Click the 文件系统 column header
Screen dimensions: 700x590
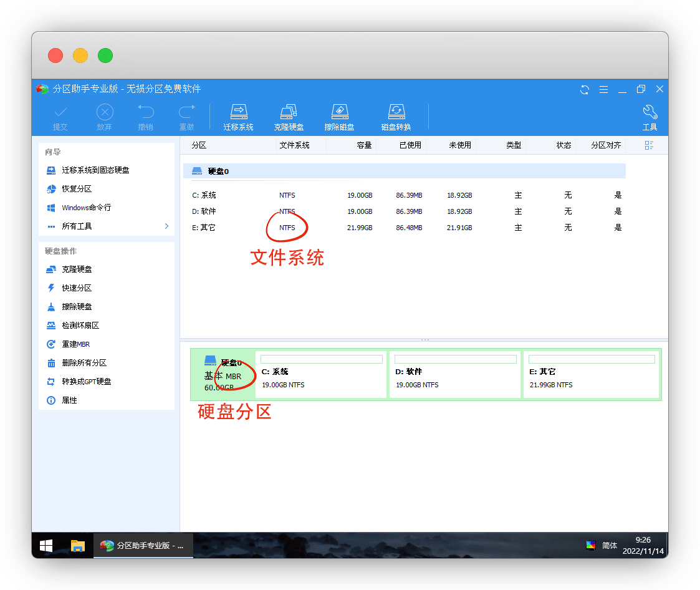point(294,145)
